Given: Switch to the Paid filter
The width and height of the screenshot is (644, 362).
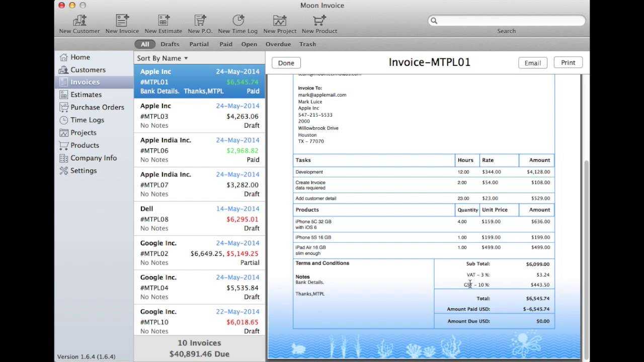Looking at the screenshot, I should (x=226, y=44).
